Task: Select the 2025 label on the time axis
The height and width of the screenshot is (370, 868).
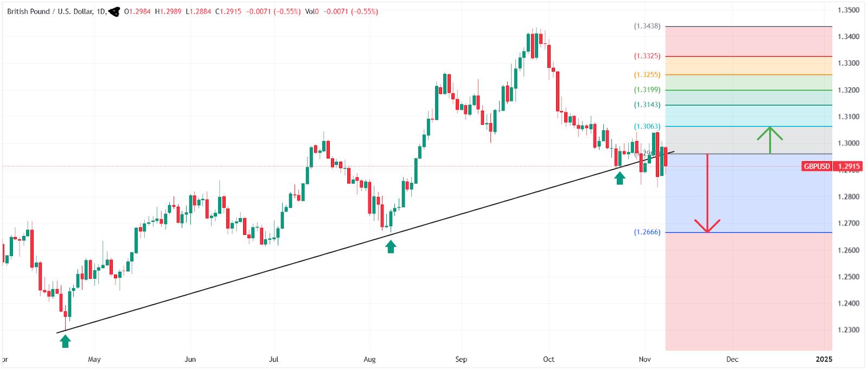Action: coord(824,359)
